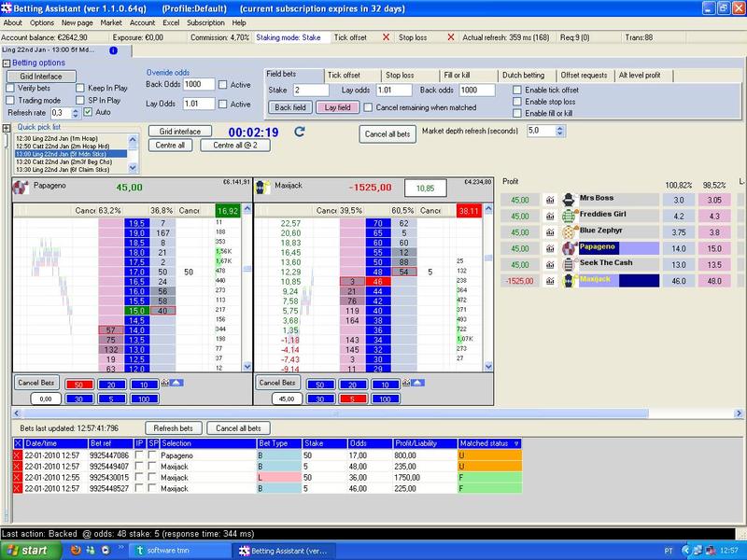747x560 pixels.
Task: Click red X to cancel Papageno bet row
Action: (16, 455)
